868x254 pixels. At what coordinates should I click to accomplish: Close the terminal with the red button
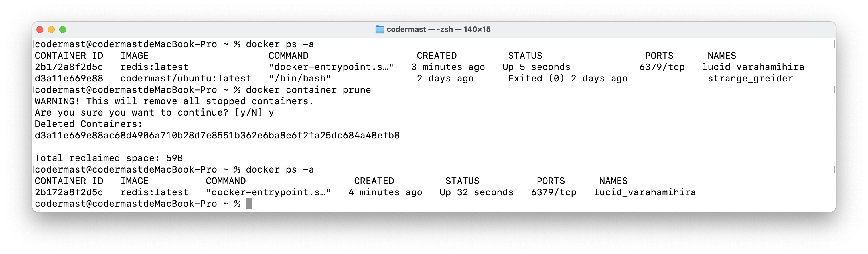(x=40, y=30)
